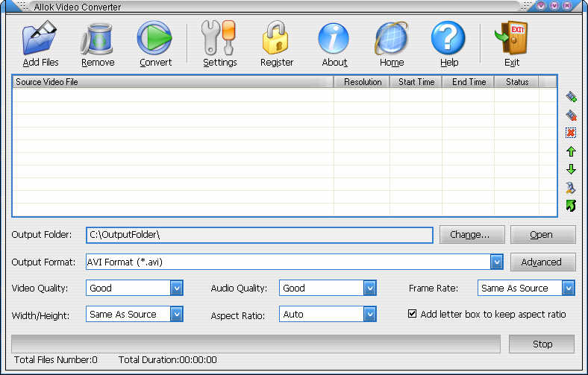Click the Change... output folder button
The width and height of the screenshot is (588, 375).
pos(472,235)
